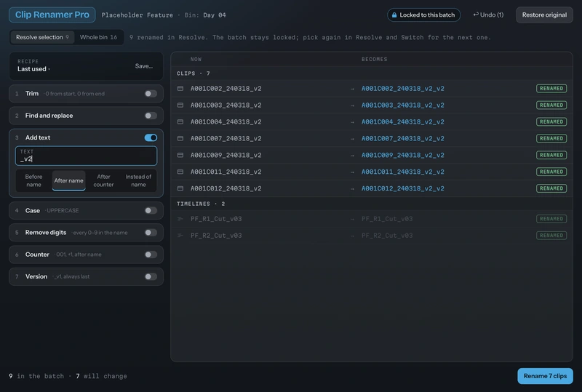Expand the Case UPPERCASE step
The width and height of the screenshot is (582, 392).
pyautogui.click(x=86, y=210)
